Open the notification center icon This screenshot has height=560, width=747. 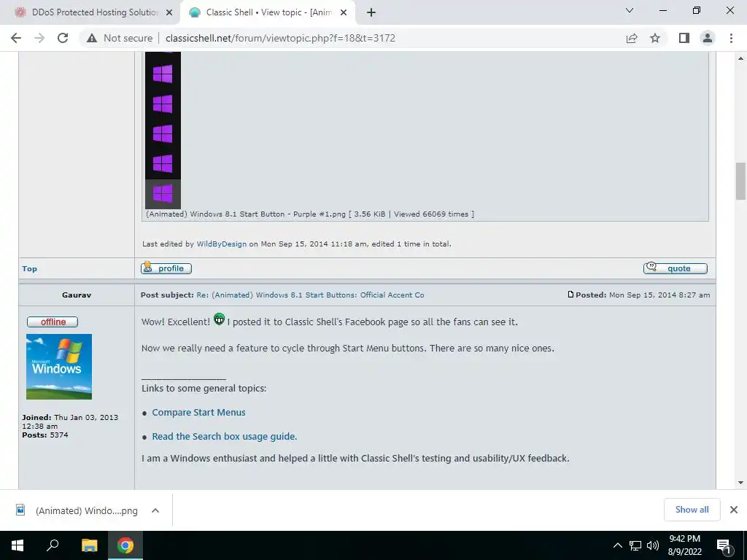coord(724,546)
